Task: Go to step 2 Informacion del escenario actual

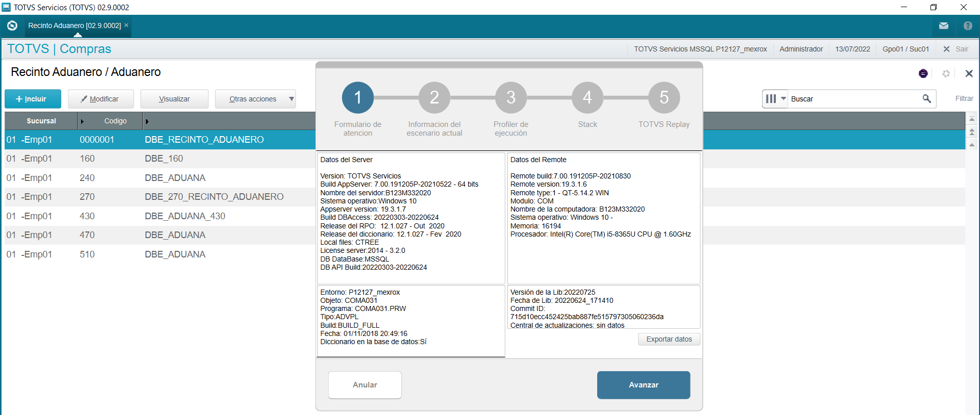Action: (434, 97)
